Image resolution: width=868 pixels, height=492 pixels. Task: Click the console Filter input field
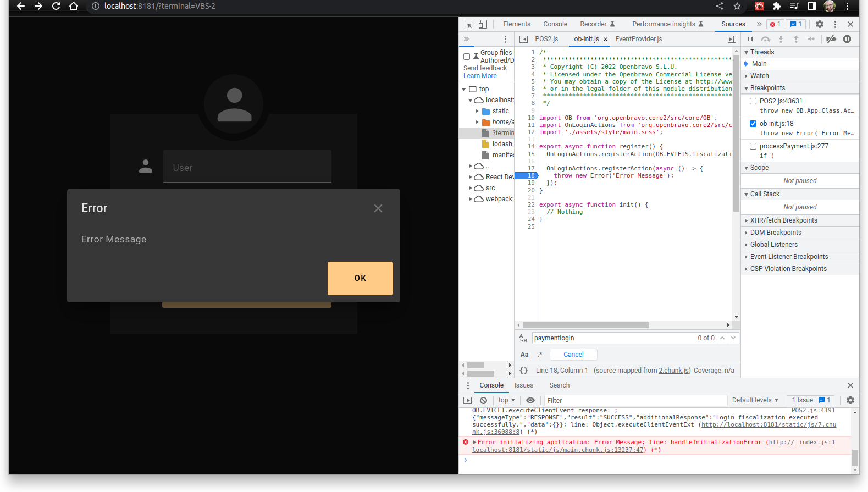coord(635,400)
